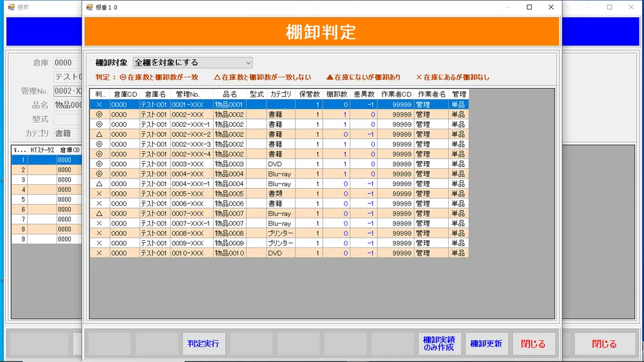Click 閉じる in the 棚番10 window
644x362 pixels.
(533, 343)
